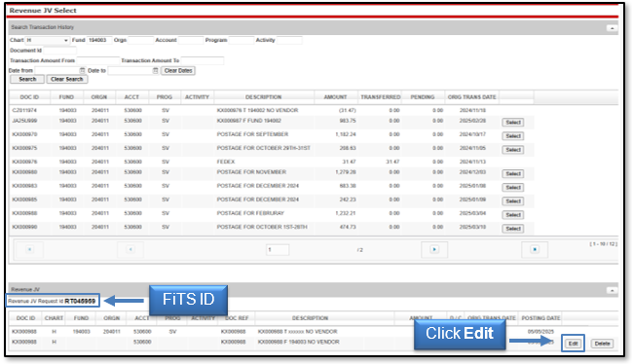Select the KX000985 December 2024 postage
This screenshot has width=632, height=364.
click(x=513, y=201)
